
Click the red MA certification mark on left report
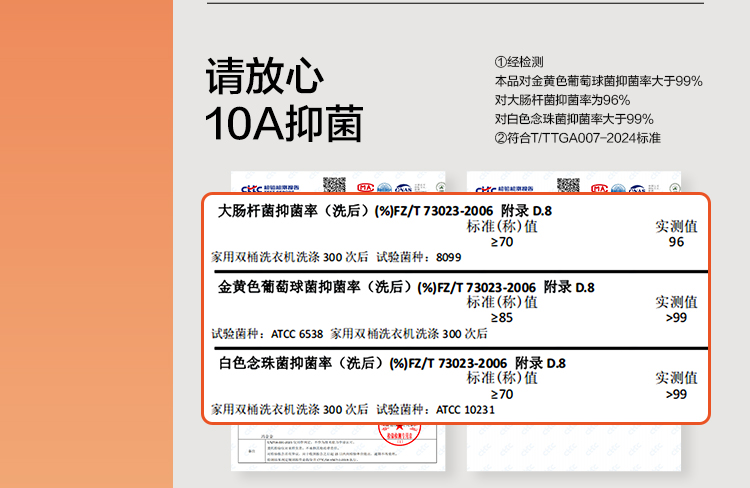pyautogui.click(x=367, y=187)
